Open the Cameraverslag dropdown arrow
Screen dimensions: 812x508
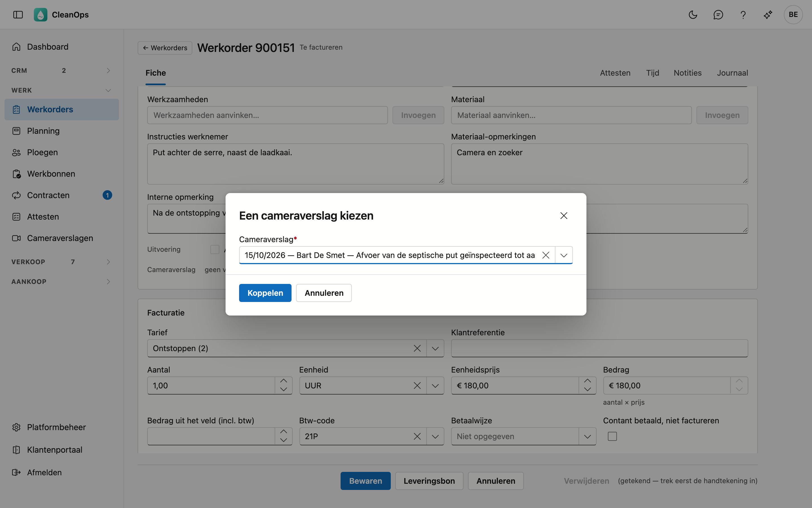pyautogui.click(x=564, y=255)
